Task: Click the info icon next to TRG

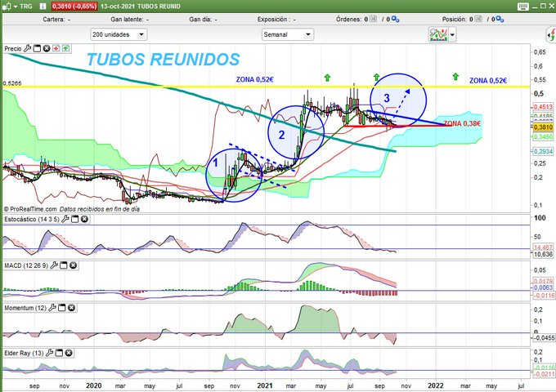Action: (43, 6)
